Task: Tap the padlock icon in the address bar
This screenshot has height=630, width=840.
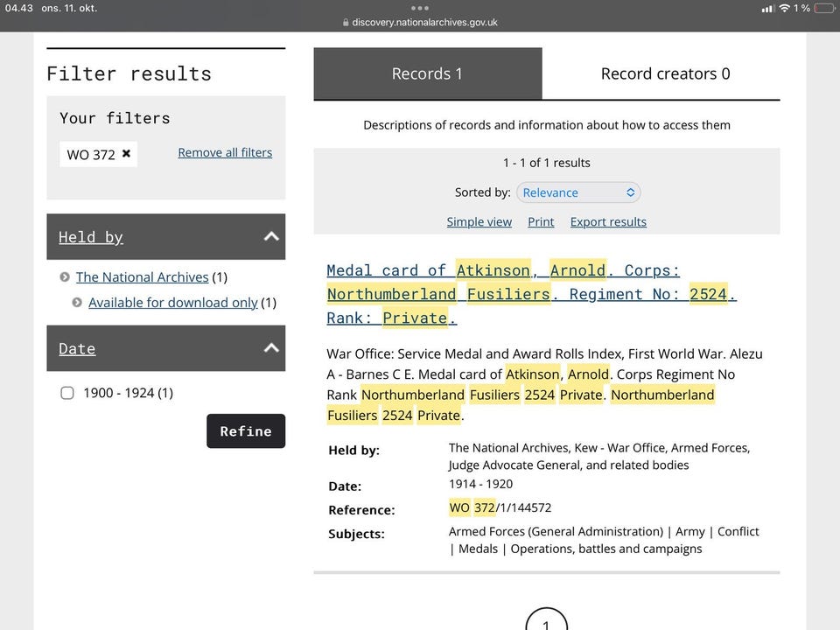Action: tap(346, 23)
